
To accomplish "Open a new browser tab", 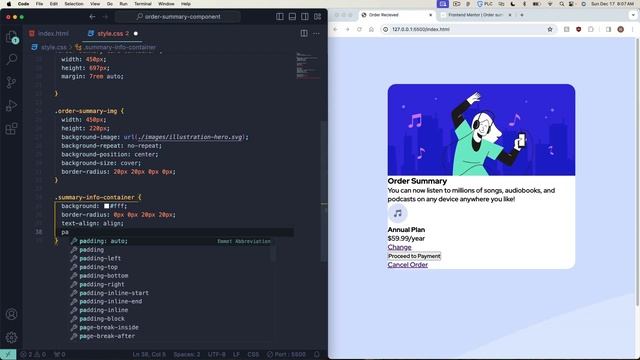I will 522,15.
